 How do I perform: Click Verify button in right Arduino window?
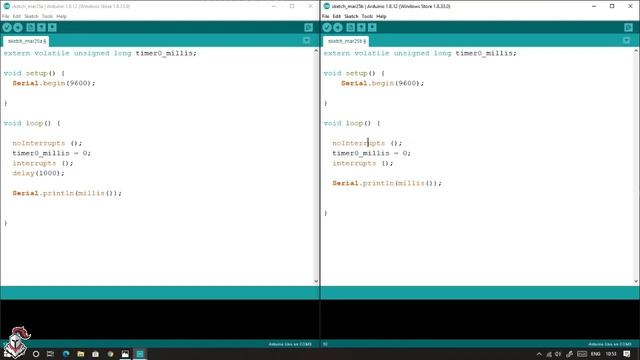(x=327, y=27)
